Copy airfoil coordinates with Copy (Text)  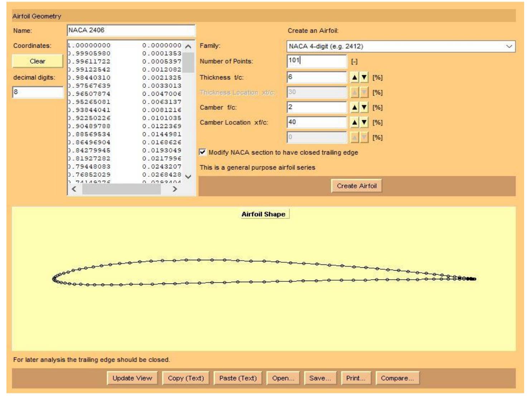click(186, 378)
